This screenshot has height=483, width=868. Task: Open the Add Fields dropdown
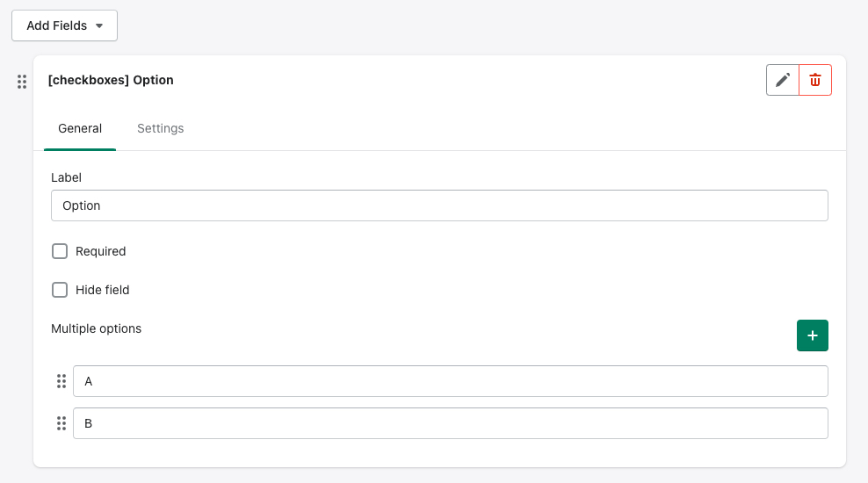tap(64, 25)
